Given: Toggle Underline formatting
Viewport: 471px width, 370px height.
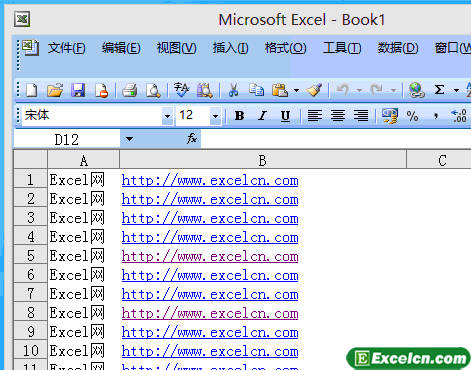Looking at the screenshot, I should coord(285,116).
